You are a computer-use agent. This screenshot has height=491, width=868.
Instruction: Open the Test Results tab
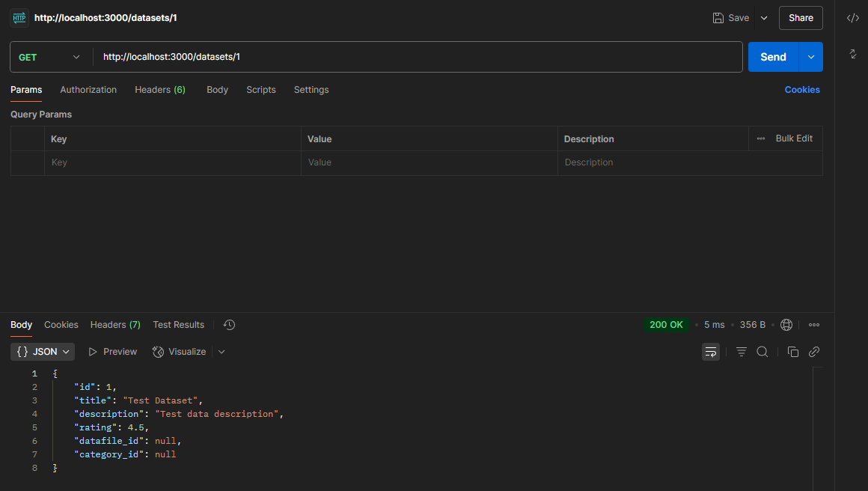click(x=178, y=325)
